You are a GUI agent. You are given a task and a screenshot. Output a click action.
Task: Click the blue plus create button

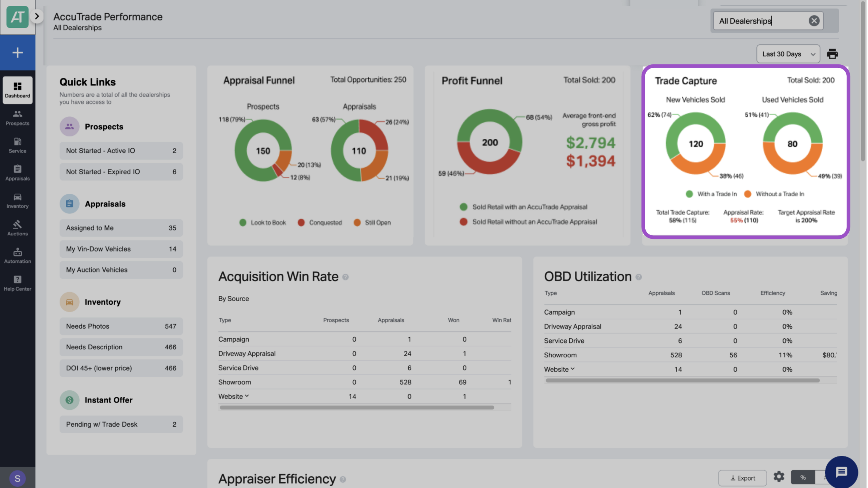18,53
